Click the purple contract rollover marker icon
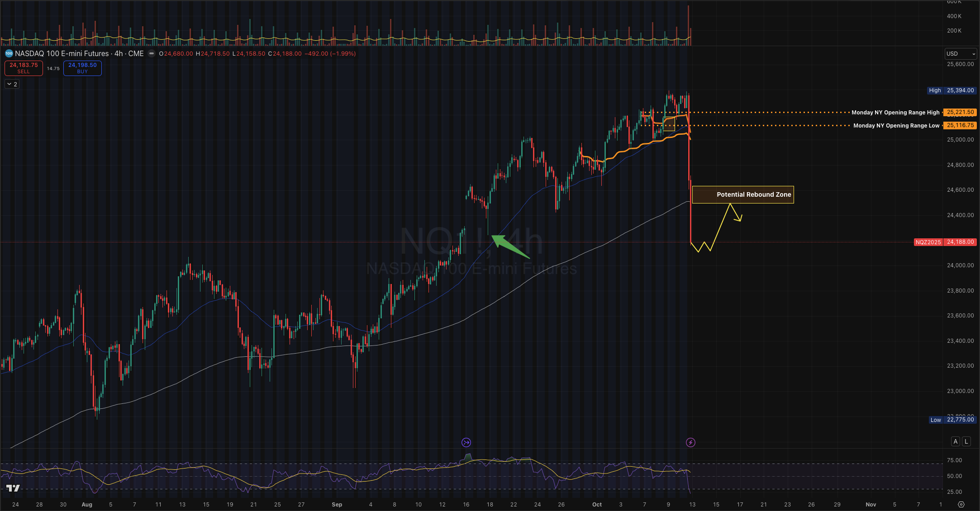 point(466,442)
